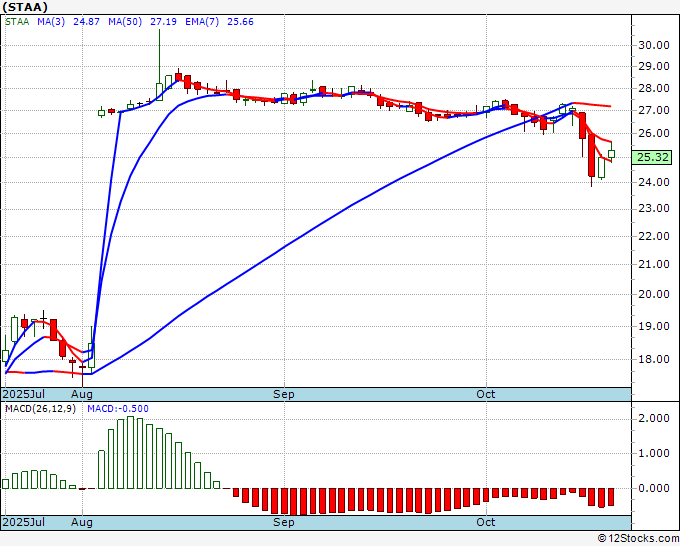This screenshot has width=680, height=546.
Task: Click Oct on MACD time axis
Action: tap(485, 522)
